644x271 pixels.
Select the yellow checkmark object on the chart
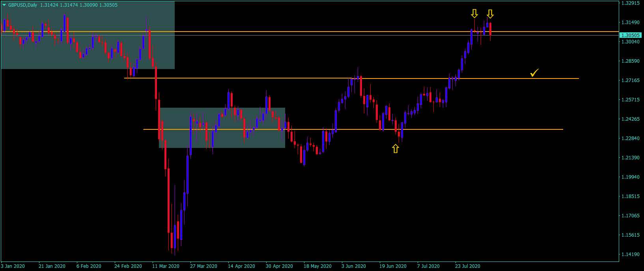coord(534,73)
